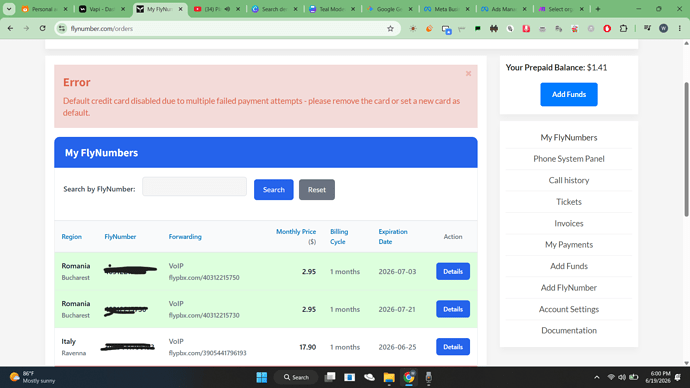Open Details for Romania number expiring 2026-07-03
This screenshot has height=388, width=690.
tap(453, 271)
